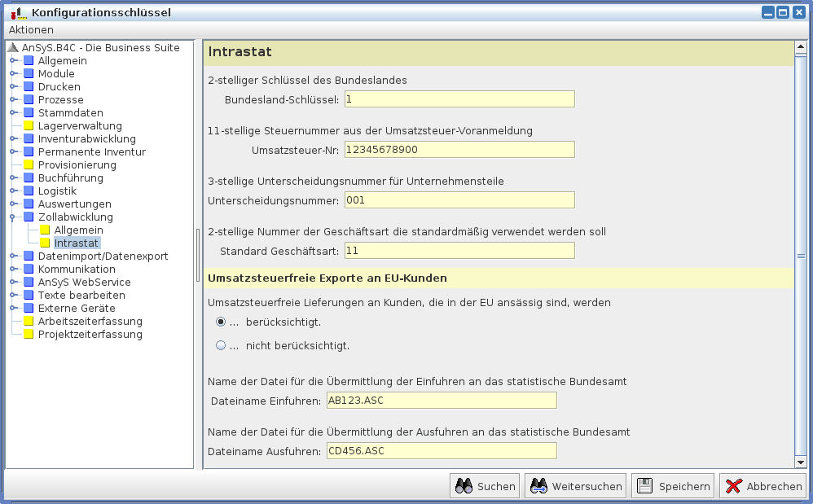
Task: Select the '... berücksichtigt.' radio button
Action: pos(221,322)
